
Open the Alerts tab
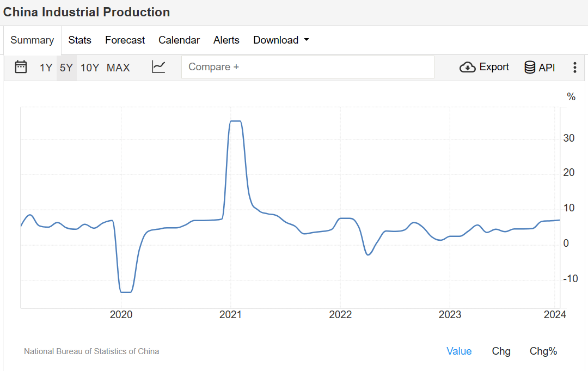(x=226, y=40)
